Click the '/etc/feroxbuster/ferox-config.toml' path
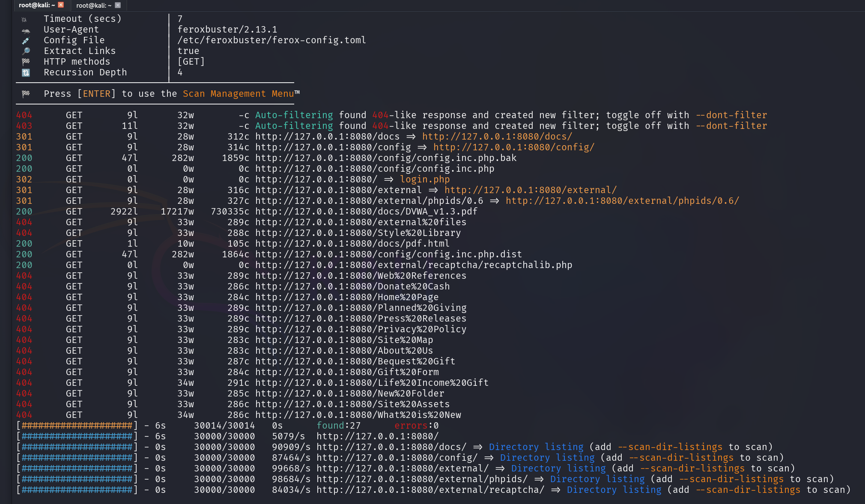Image resolution: width=865 pixels, height=504 pixels. click(x=272, y=40)
